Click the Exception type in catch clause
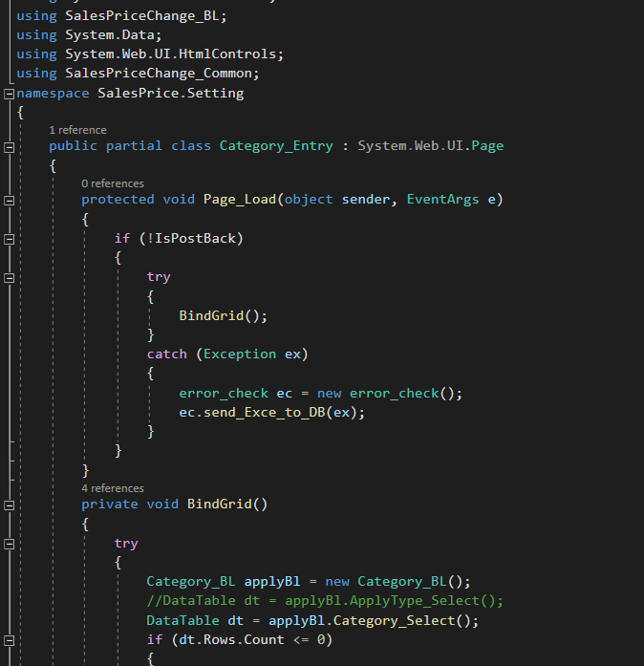The width and height of the screenshot is (644, 666). tap(240, 354)
